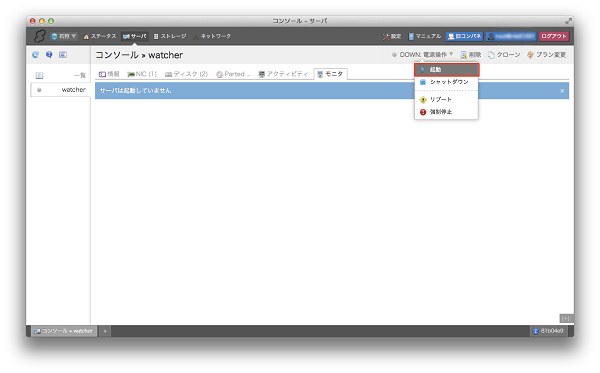Click the クローン clone icon button

point(504,55)
